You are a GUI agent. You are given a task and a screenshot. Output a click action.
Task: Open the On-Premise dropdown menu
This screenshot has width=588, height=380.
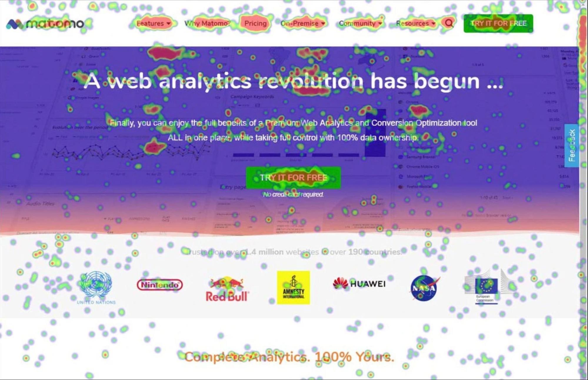301,24
